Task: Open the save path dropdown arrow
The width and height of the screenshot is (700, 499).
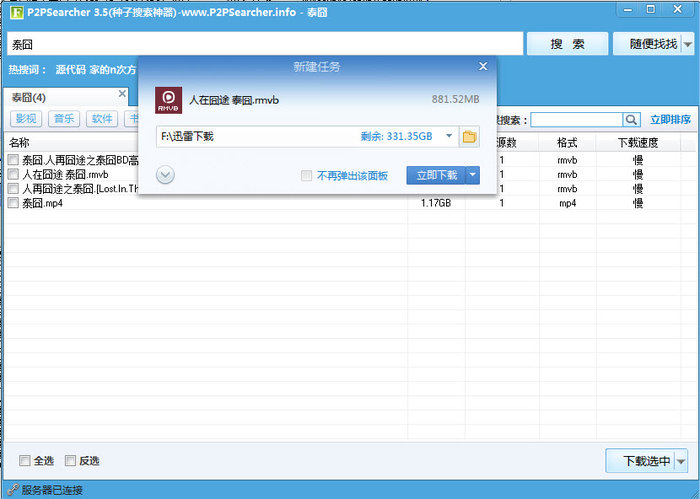Action: [x=449, y=136]
